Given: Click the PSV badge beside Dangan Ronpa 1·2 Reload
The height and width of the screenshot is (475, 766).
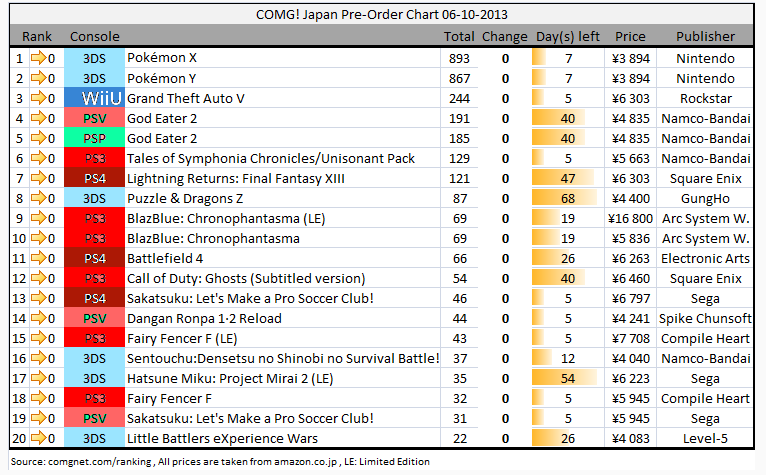Looking at the screenshot, I should pyautogui.click(x=94, y=318).
